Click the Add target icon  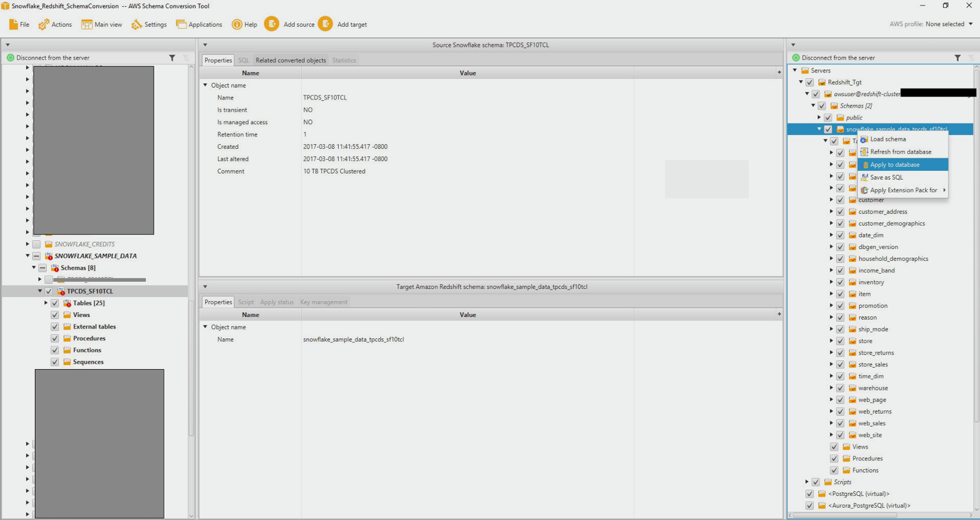pos(325,24)
